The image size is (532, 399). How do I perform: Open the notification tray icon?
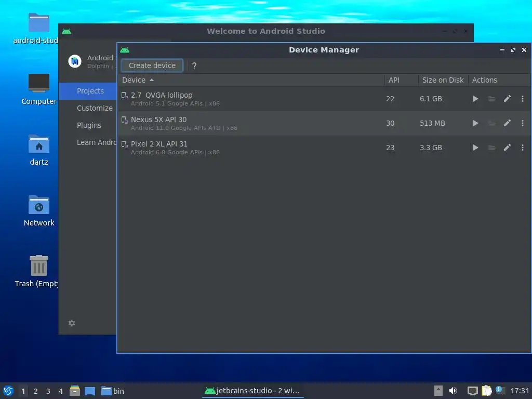[x=499, y=390]
